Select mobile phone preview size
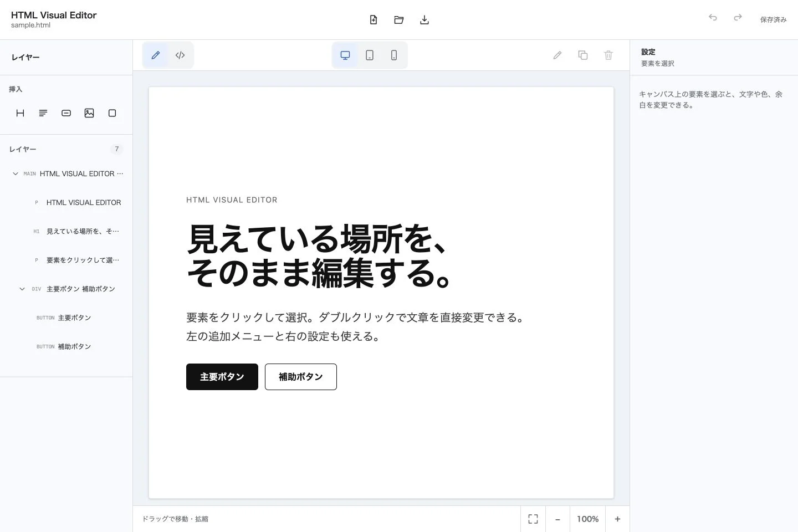 [394, 55]
